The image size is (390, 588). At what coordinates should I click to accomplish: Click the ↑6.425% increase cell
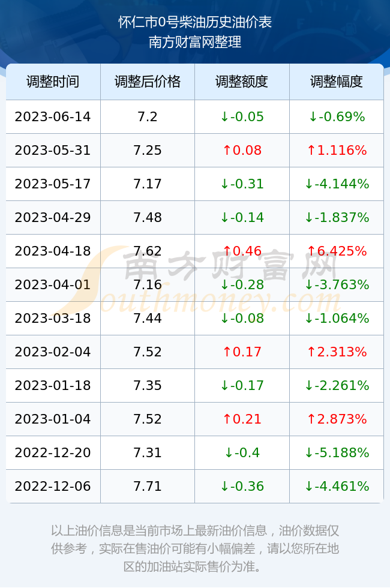tap(337, 251)
